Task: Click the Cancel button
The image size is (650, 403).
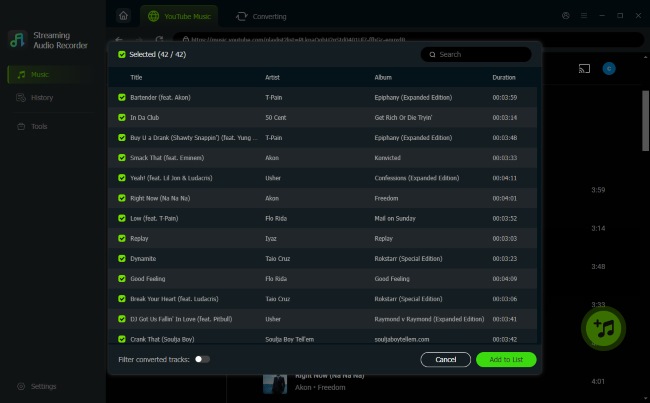Action: tap(446, 359)
